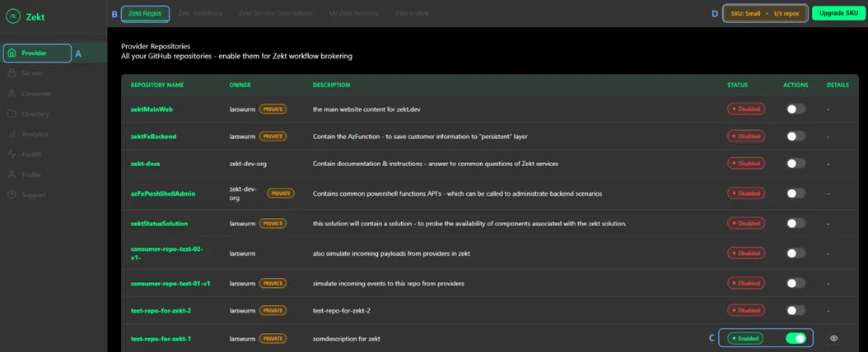Click the Actions column header

(x=796, y=85)
